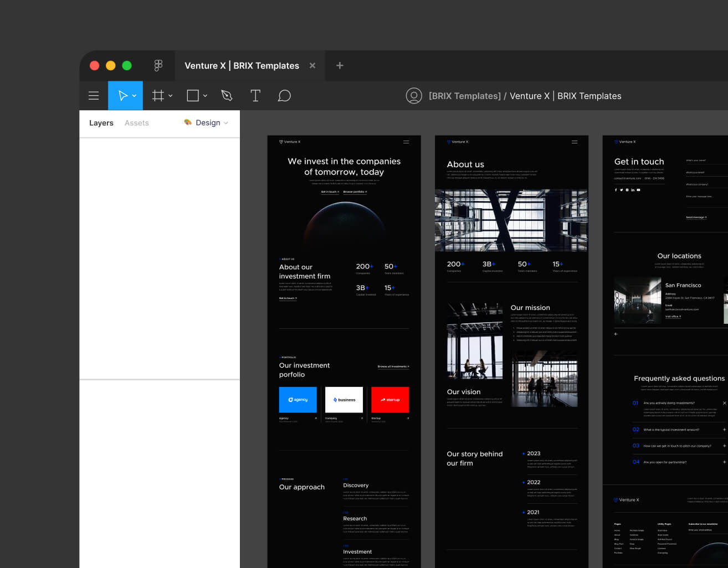Expand Frame tool options chevron

tap(170, 96)
